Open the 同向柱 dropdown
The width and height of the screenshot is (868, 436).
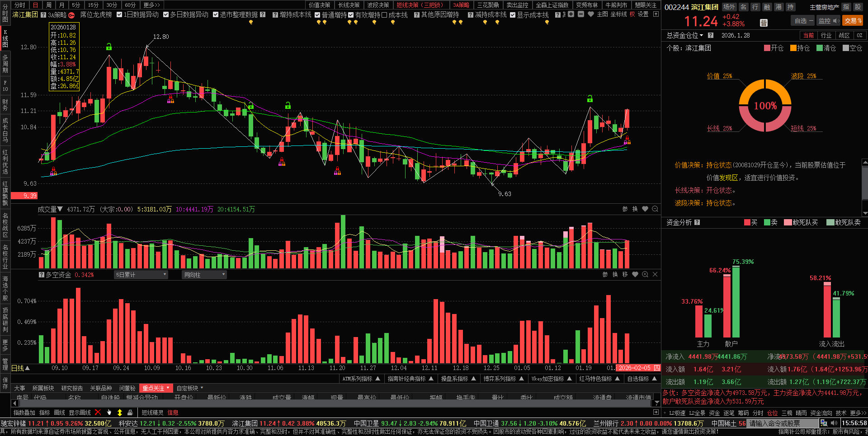(x=204, y=275)
